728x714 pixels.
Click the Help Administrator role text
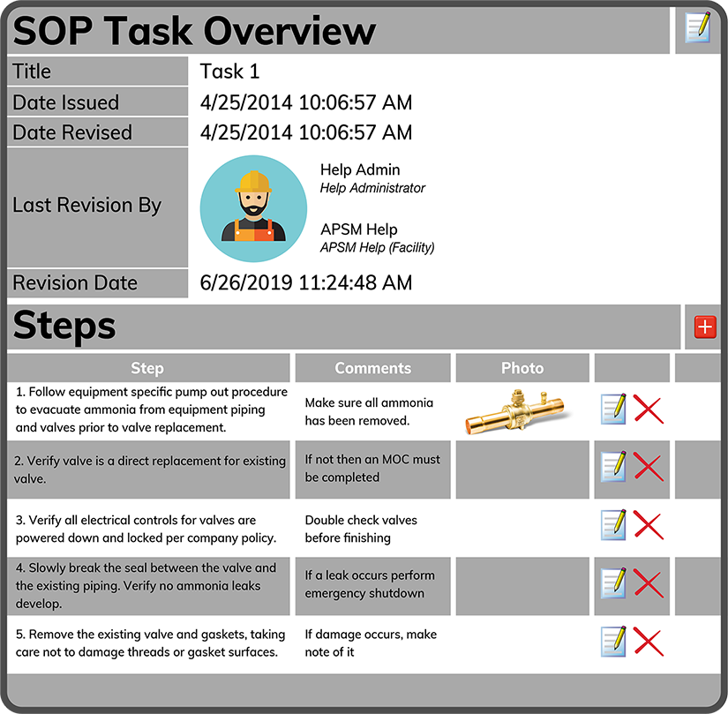click(372, 188)
